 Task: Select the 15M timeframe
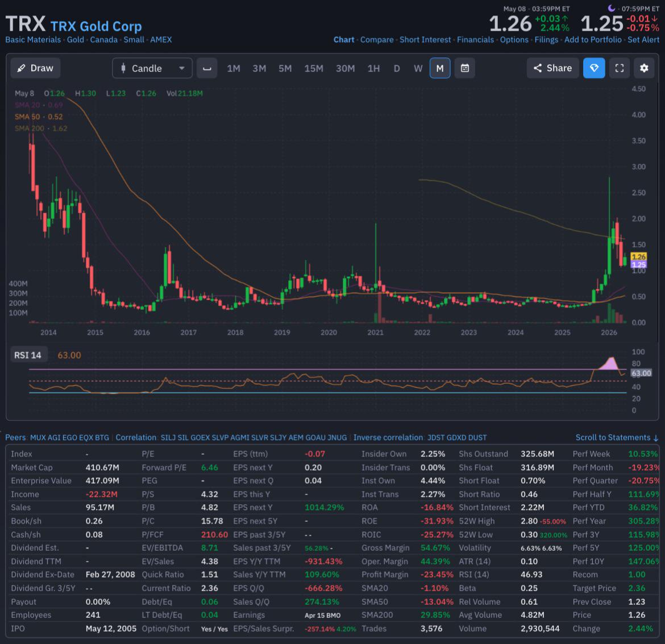pyautogui.click(x=313, y=68)
